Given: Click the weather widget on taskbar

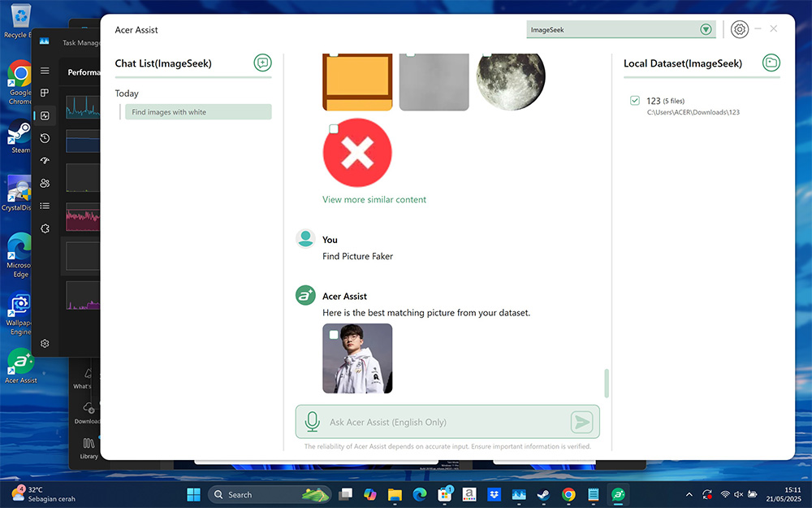Looking at the screenshot, I should pyautogui.click(x=44, y=494).
